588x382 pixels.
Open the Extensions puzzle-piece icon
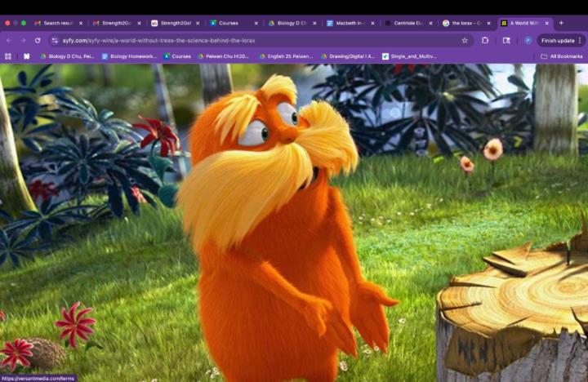[485, 40]
